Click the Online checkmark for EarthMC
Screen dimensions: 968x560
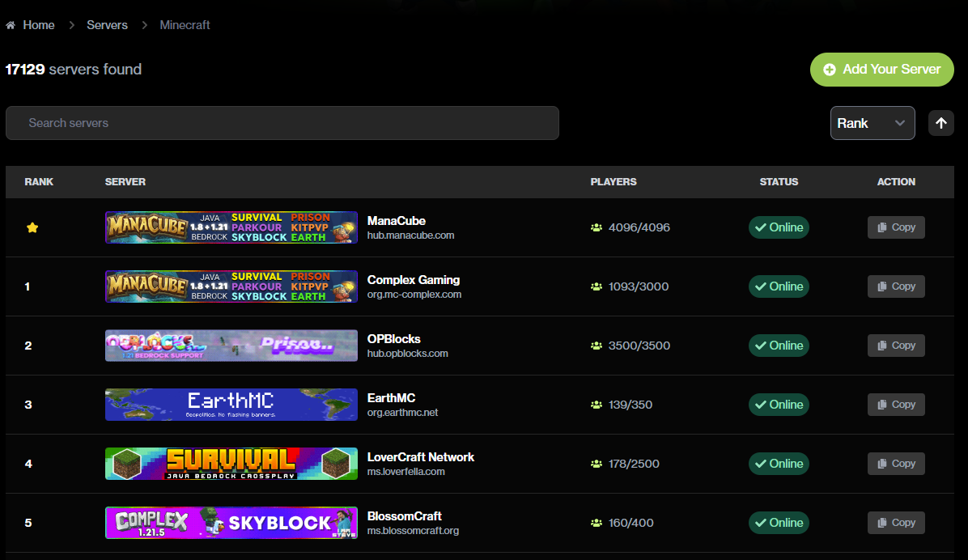[x=760, y=405]
